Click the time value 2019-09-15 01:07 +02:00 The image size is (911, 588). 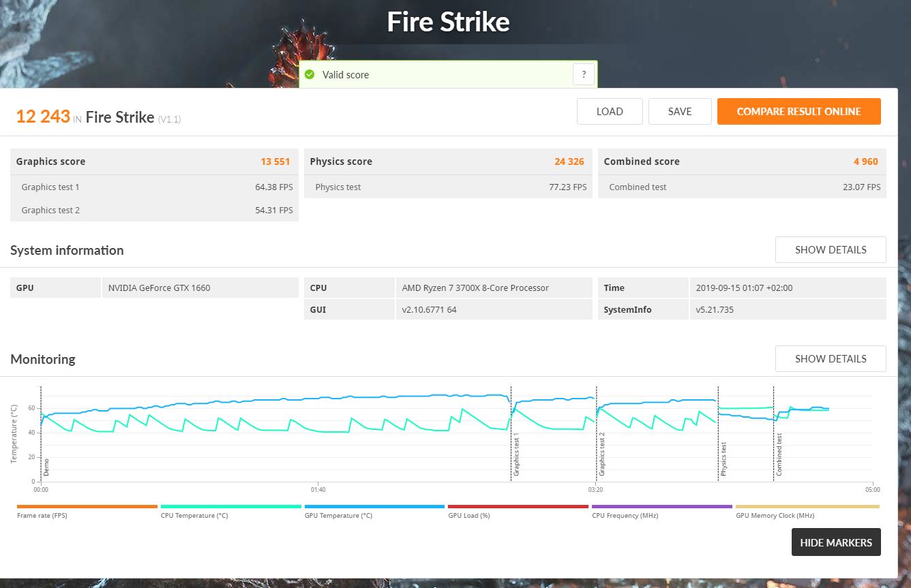[788, 288]
